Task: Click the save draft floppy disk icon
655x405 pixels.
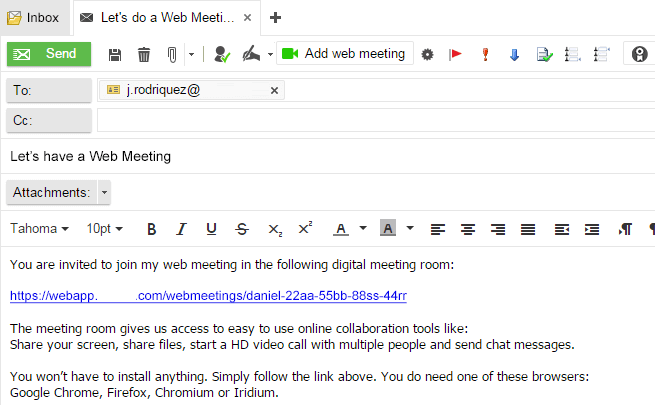Action: tap(115, 55)
